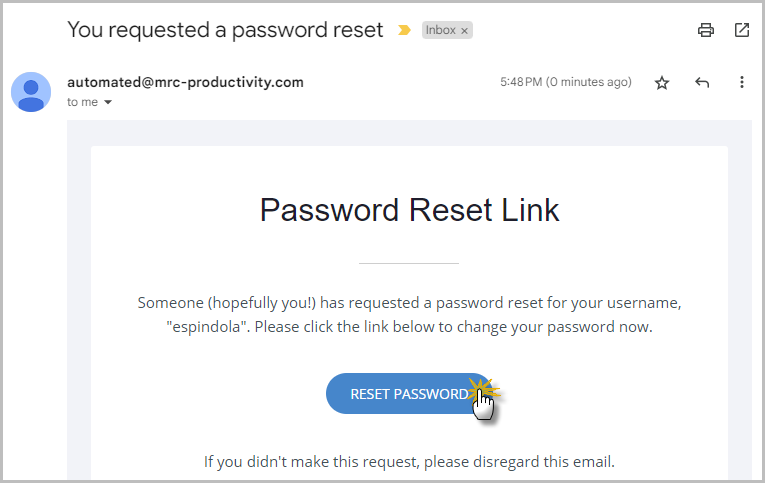Click the email subject heading
The height and width of the screenshot is (483, 765).
(225, 30)
